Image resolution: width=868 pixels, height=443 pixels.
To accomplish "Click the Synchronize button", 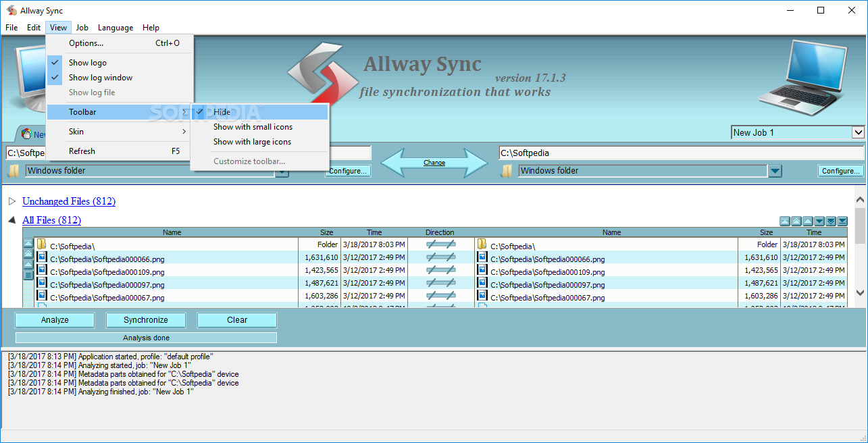I will 146,320.
